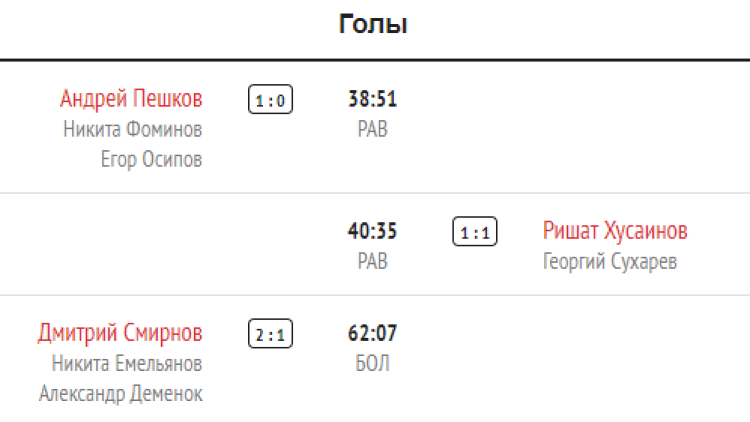Open assistant Никита Фоминов's profile
Viewport: 750px width, 422px height.
[132, 129]
